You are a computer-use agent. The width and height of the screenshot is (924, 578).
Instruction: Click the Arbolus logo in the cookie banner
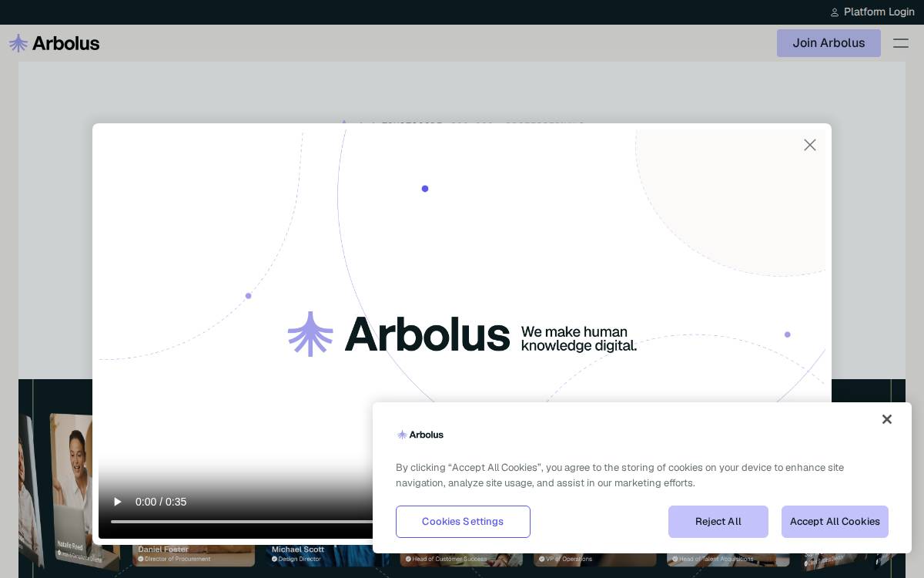click(x=420, y=435)
